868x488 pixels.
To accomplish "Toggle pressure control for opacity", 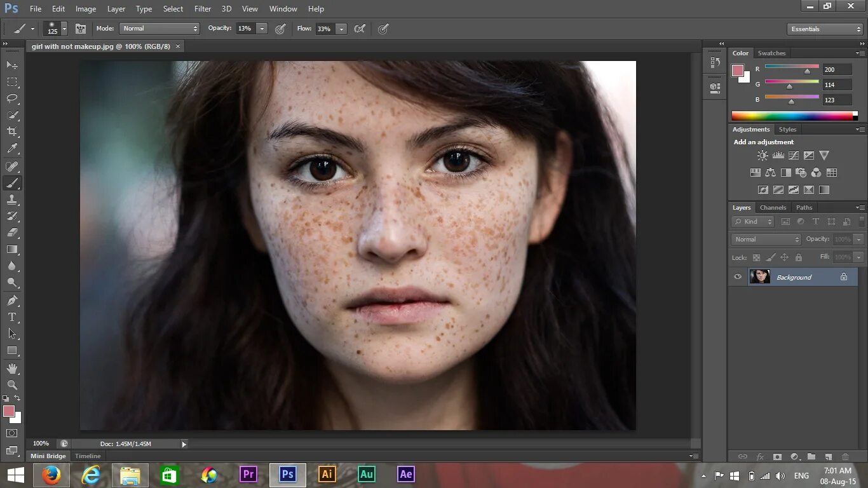I will tap(280, 29).
